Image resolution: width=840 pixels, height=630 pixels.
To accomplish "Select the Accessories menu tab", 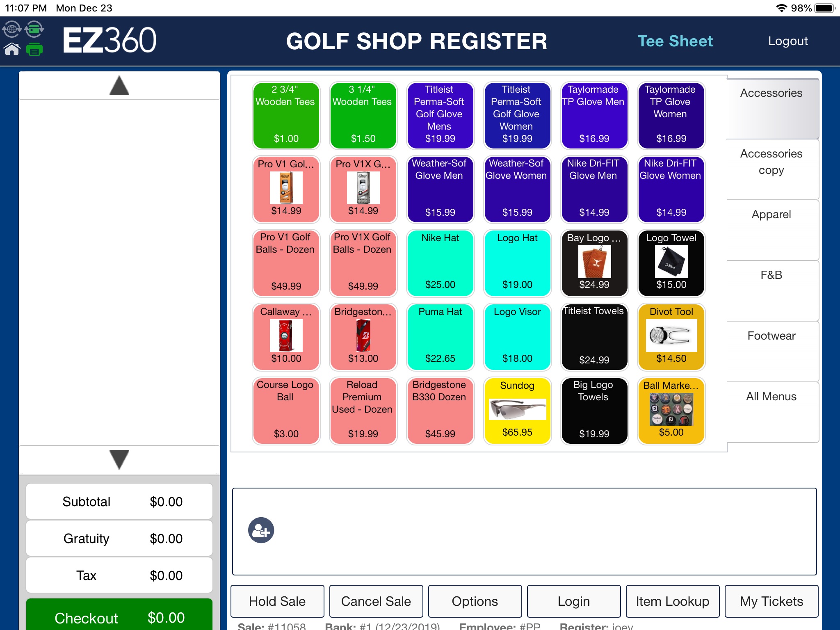I will [772, 108].
